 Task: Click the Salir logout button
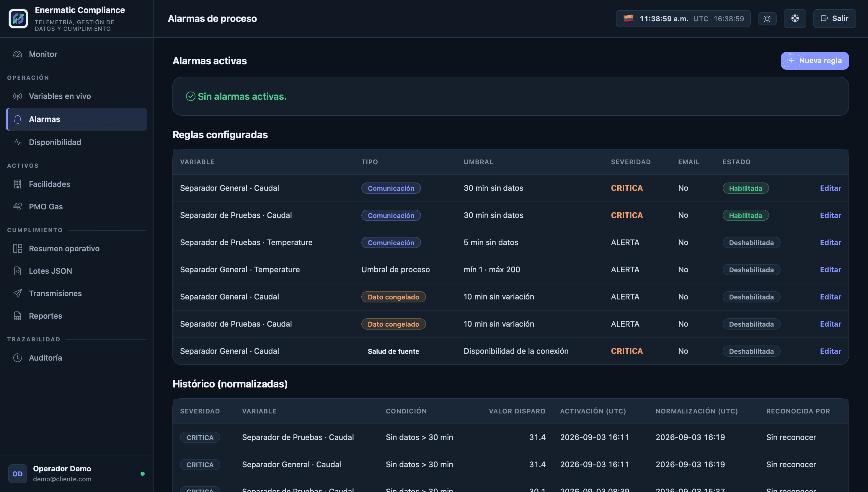[834, 19]
